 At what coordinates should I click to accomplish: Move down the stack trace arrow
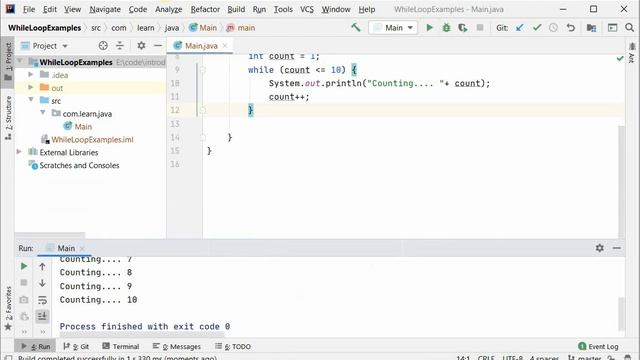click(x=42, y=282)
